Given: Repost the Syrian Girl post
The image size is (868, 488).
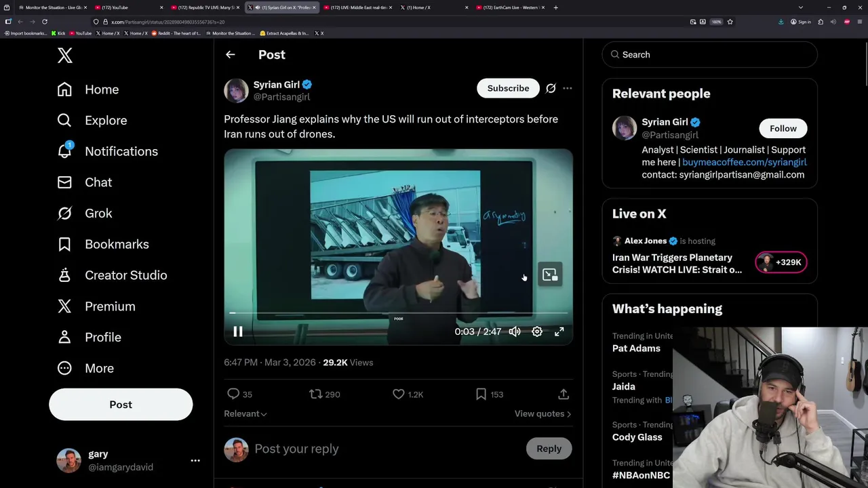Looking at the screenshot, I should pyautogui.click(x=316, y=394).
